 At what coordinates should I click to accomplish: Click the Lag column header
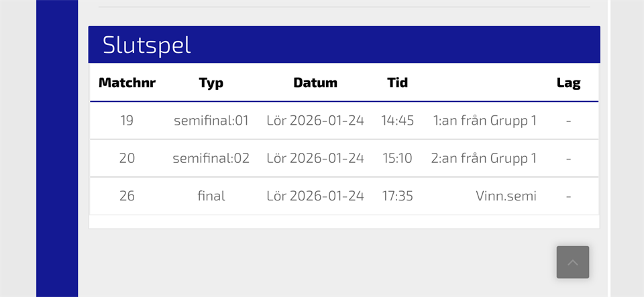coord(568,83)
